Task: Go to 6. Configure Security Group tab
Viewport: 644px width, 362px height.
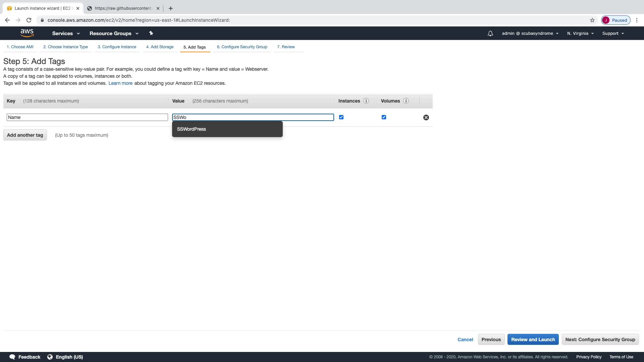Action: pos(242,47)
